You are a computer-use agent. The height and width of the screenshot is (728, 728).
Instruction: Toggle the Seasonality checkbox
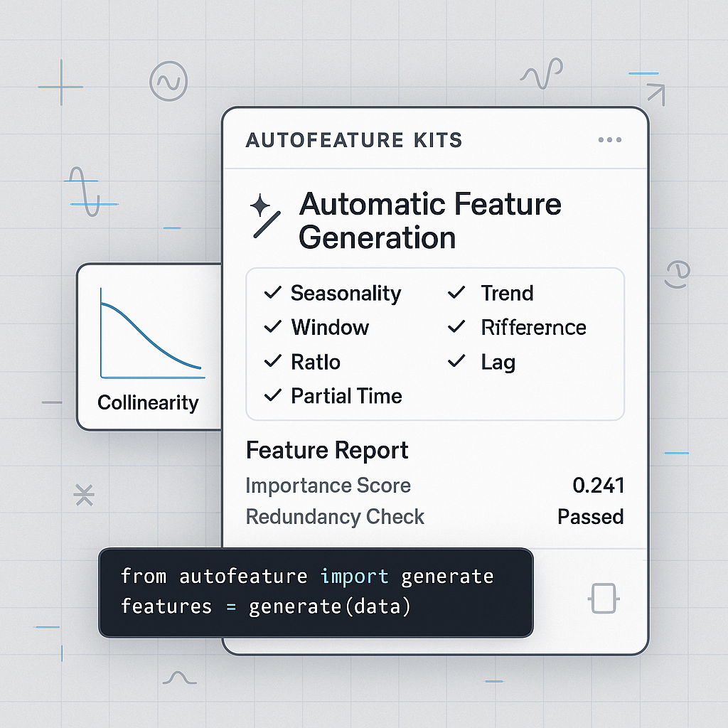coord(272,293)
